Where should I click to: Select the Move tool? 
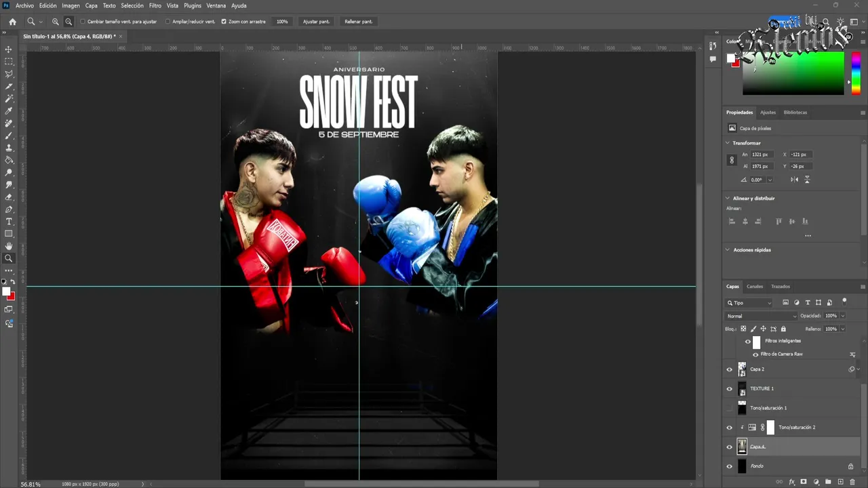pyautogui.click(x=9, y=49)
